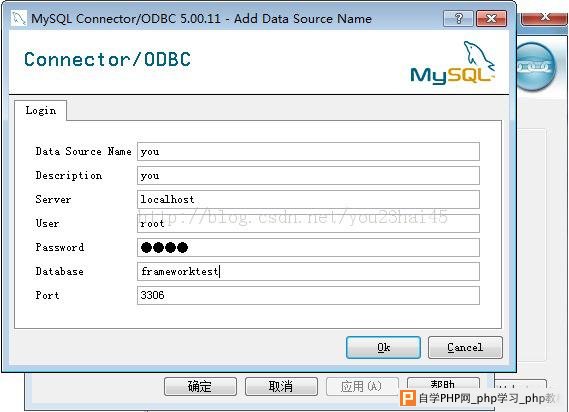Click the title bar help question mark button

458,18
